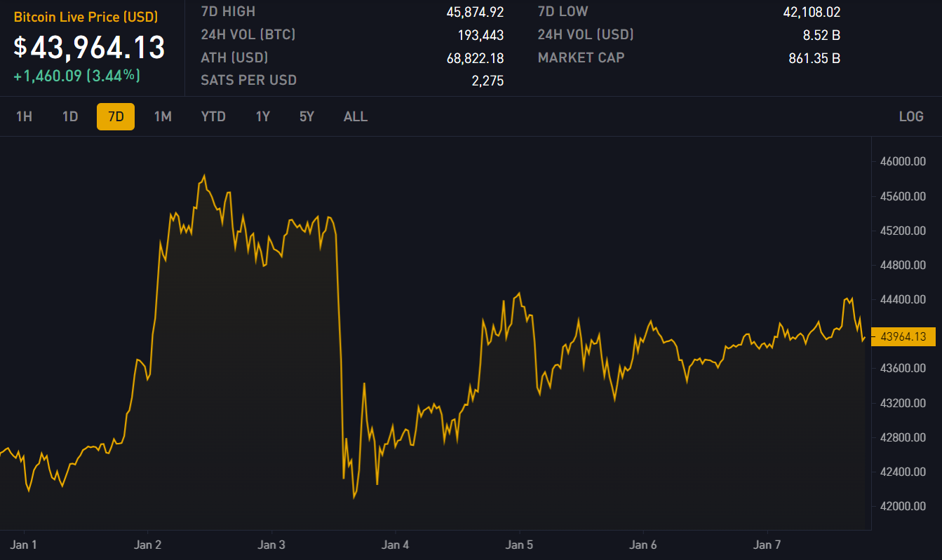Screen dimensions: 942x560
Task: Click the MARKET CAP label
Action: pos(581,58)
